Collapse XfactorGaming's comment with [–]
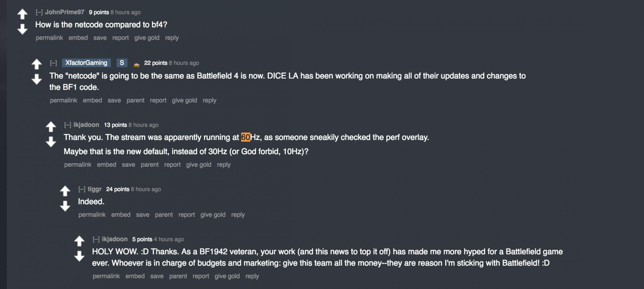644x289 pixels. click(x=53, y=63)
